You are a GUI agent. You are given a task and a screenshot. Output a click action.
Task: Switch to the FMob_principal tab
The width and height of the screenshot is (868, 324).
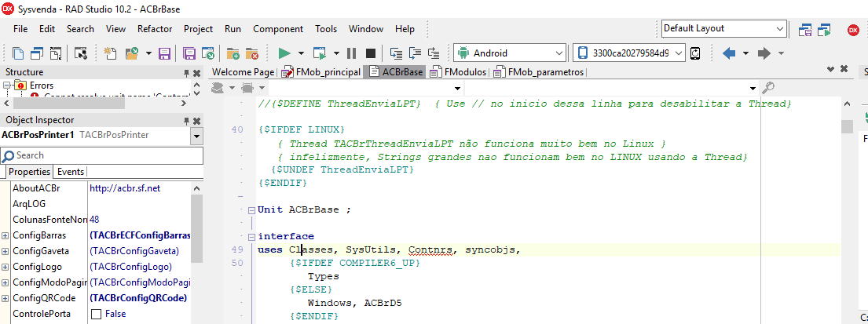[321, 72]
